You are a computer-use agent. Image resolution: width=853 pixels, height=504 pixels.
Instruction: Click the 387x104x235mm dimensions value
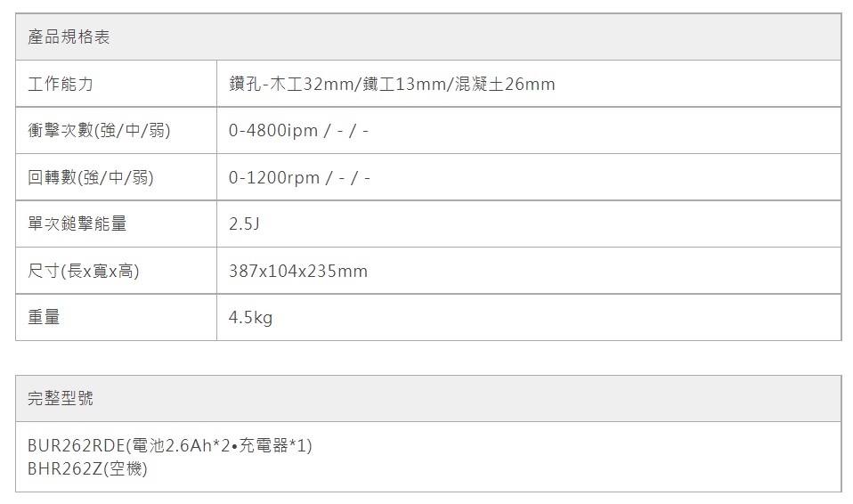297,271
